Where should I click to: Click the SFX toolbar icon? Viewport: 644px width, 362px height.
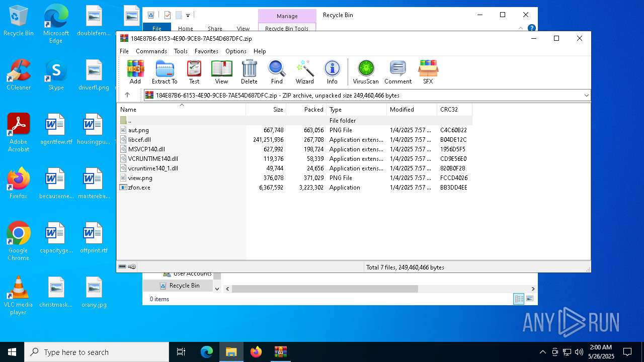pos(428,72)
